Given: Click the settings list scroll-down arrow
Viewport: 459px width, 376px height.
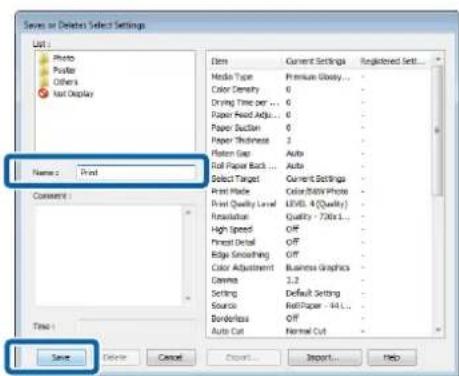Looking at the screenshot, I should pyautogui.click(x=438, y=330).
